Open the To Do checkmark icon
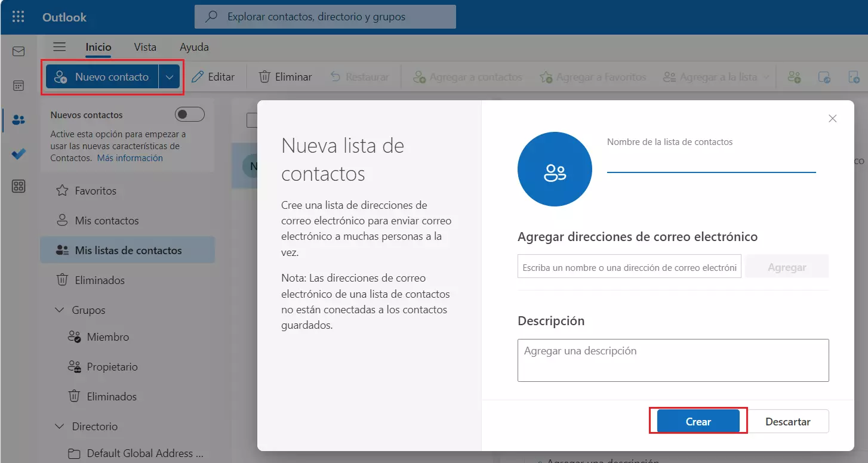The width and height of the screenshot is (868, 463). (x=19, y=153)
